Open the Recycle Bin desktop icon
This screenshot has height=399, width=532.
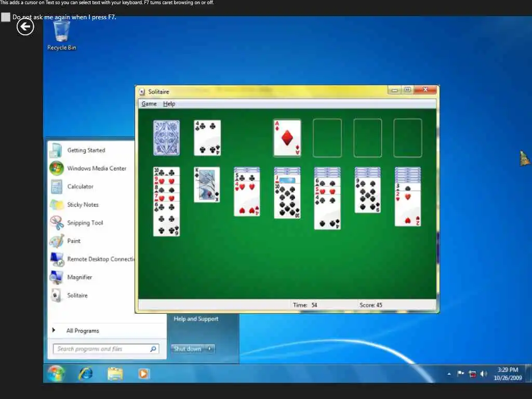click(61, 35)
